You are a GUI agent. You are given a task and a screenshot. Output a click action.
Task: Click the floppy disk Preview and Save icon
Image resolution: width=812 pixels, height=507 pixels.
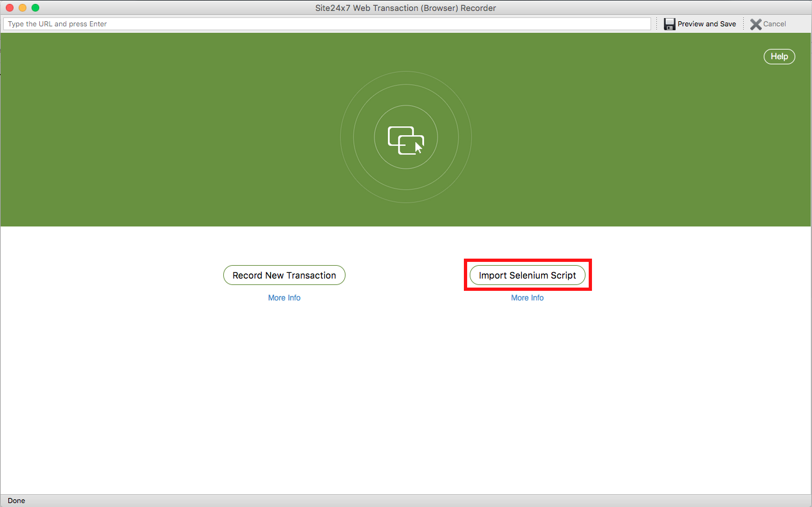pos(670,24)
